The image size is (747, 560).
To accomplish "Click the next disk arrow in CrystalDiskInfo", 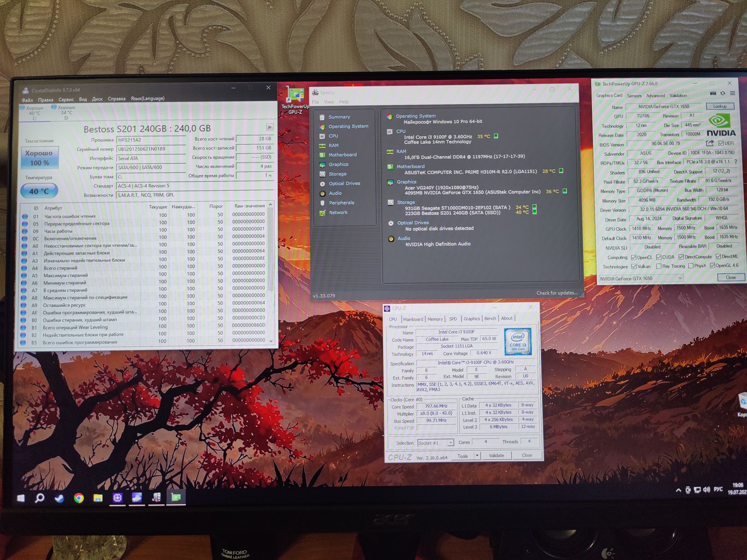I will [270, 127].
